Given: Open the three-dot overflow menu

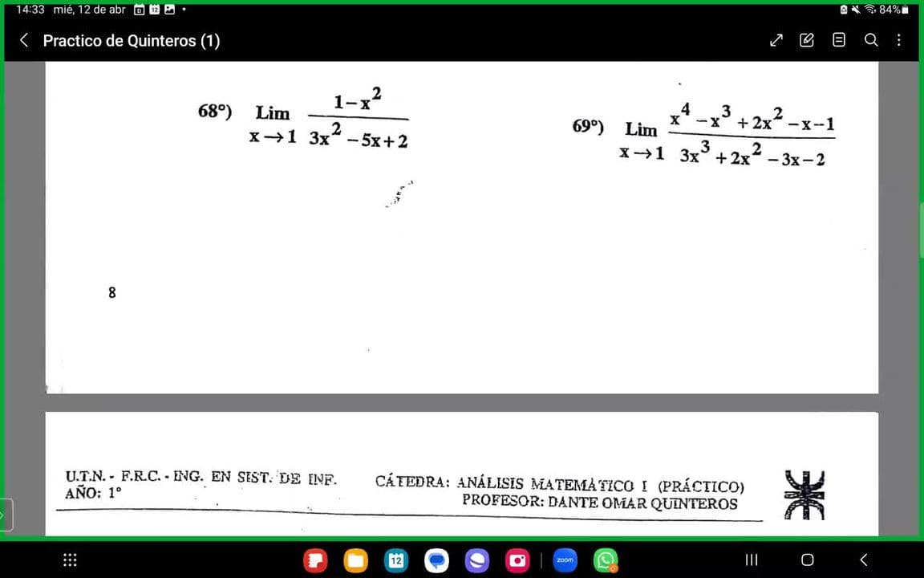Looking at the screenshot, I should tap(899, 40).
